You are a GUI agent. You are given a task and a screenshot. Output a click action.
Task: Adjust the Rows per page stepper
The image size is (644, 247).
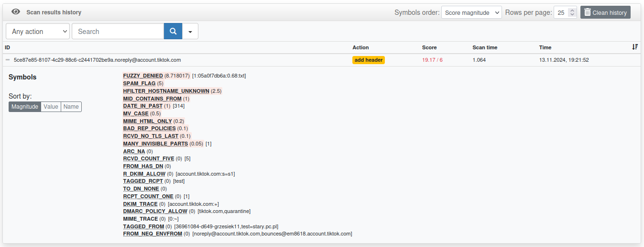coord(572,12)
